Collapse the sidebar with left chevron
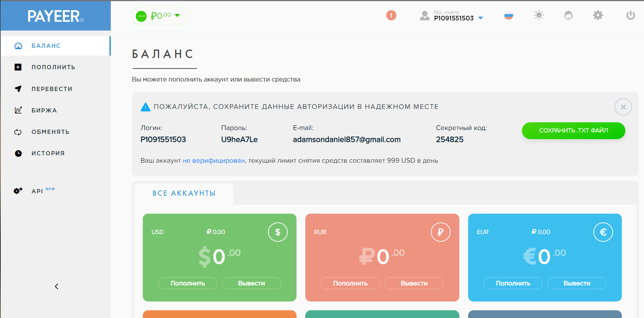The height and width of the screenshot is (318, 644). pyautogui.click(x=56, y=287)
